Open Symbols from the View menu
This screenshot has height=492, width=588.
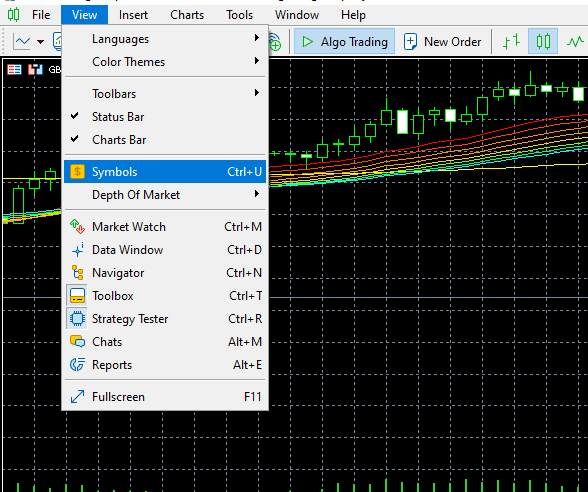click(x=165, y=172)
